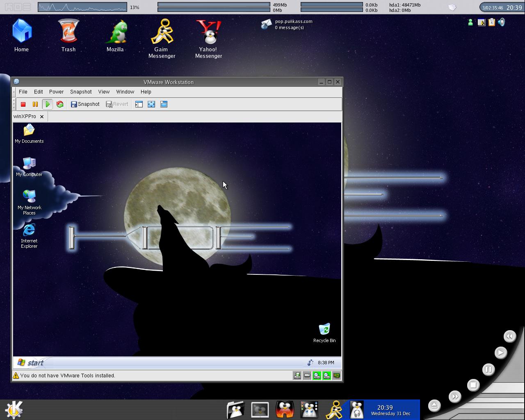Click the flaming penguin icon in bottom panel
Image resolution: width=525 pixels, height=420 pixels.
(x=285, y=409)
